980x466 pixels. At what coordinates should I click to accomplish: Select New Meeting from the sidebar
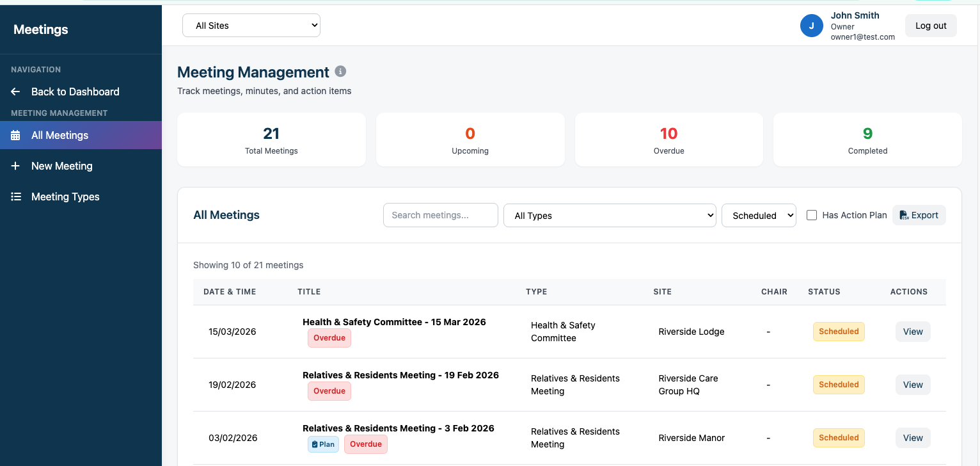62,166
